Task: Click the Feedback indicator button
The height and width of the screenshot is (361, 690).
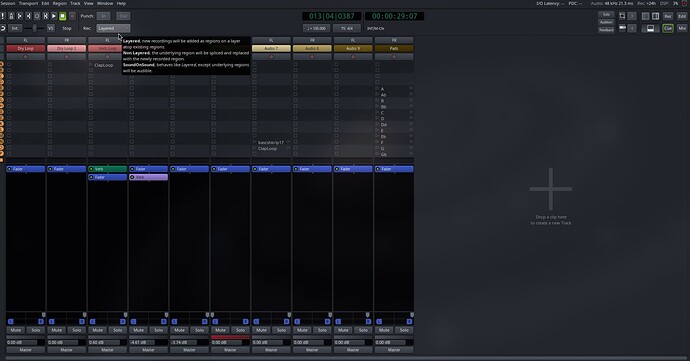Action: click(606, 29)
